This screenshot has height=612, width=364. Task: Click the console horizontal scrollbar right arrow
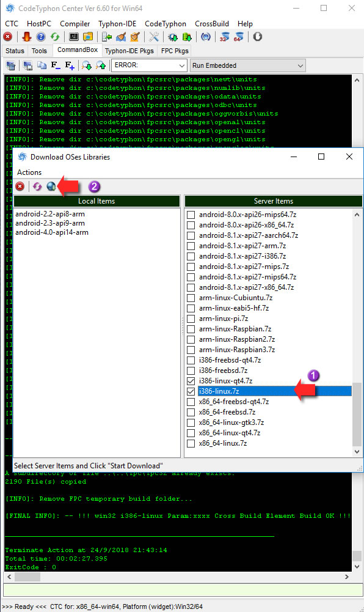tap(347, 577)
